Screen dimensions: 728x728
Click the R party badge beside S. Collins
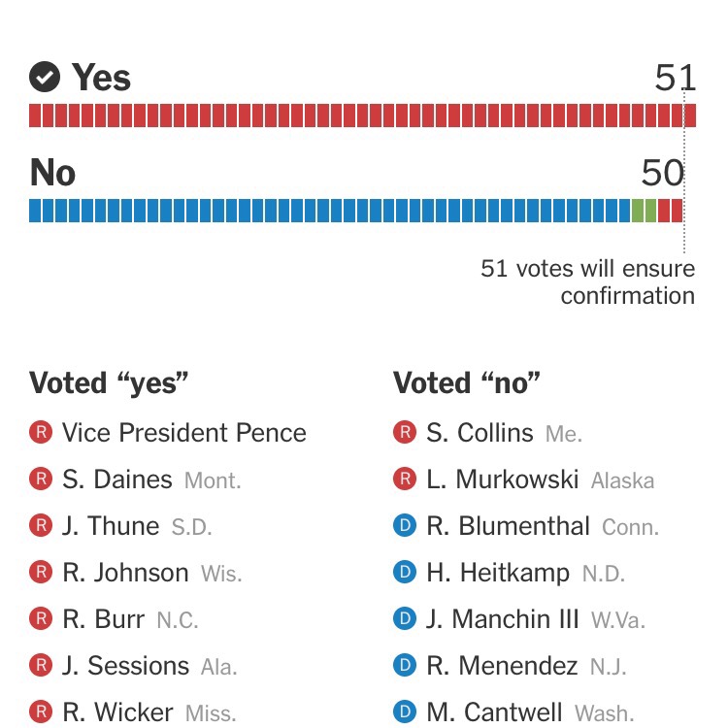pos(405,433)
